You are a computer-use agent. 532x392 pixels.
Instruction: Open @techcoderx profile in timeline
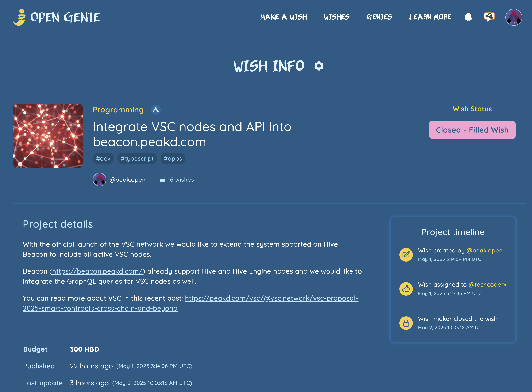487,285
